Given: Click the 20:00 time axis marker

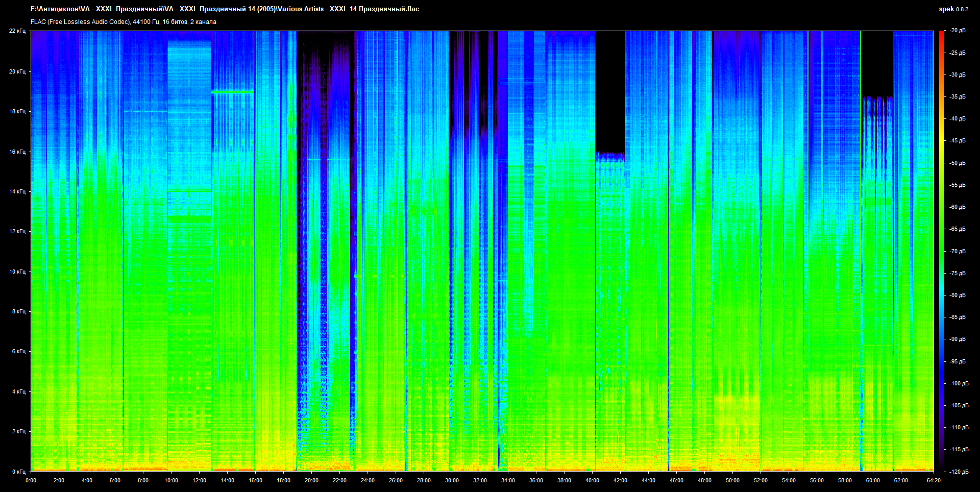Looking at the screenshot, I should [x=311, y=480].
